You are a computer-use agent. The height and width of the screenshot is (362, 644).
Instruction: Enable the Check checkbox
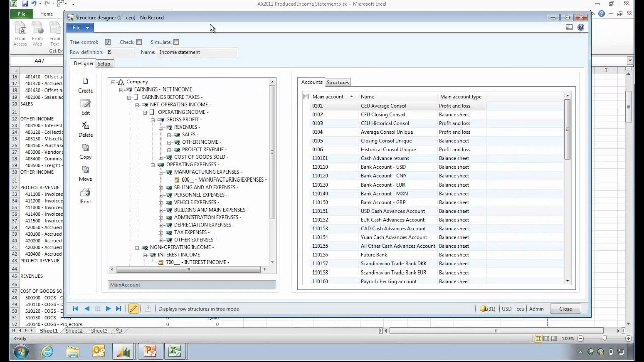[x=139, y=42]
